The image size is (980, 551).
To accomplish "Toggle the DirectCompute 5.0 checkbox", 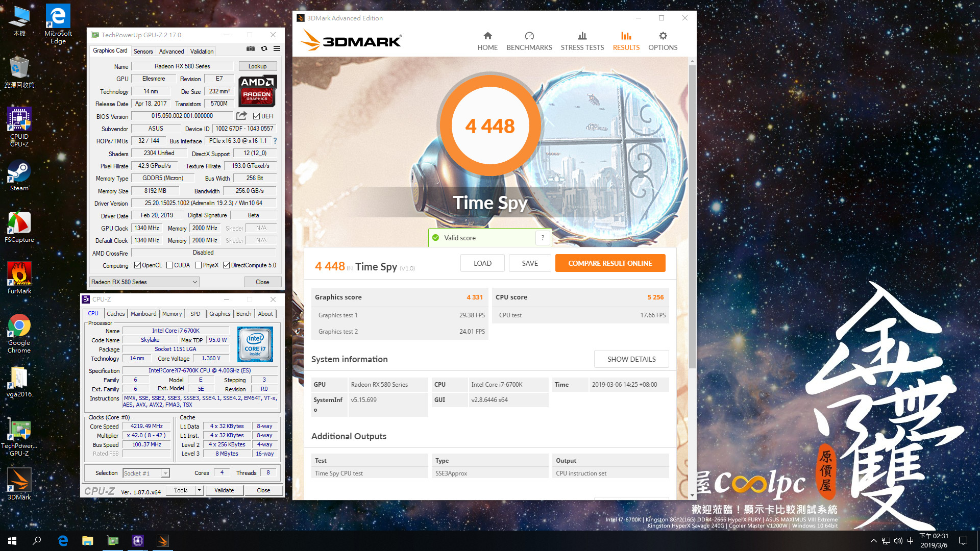I will [x=226, y=265].
